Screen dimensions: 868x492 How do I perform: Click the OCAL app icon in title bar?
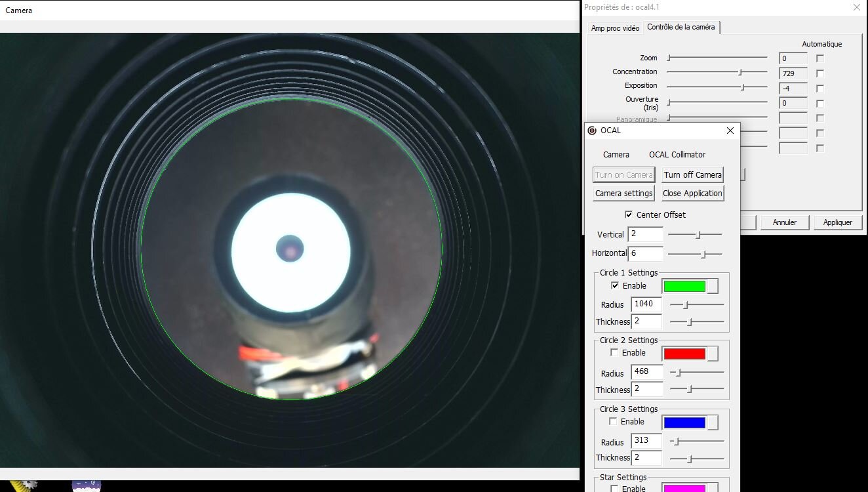[x=592, y=131]
